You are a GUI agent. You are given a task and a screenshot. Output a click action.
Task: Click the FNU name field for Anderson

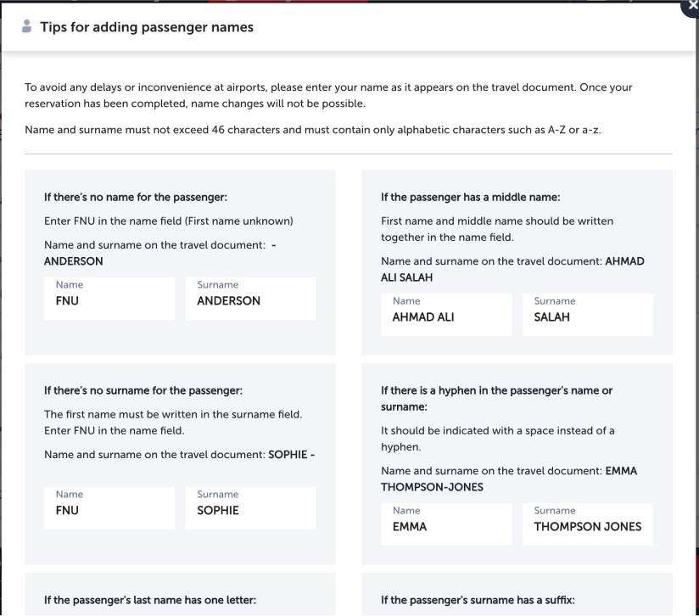tap(109, 299)
